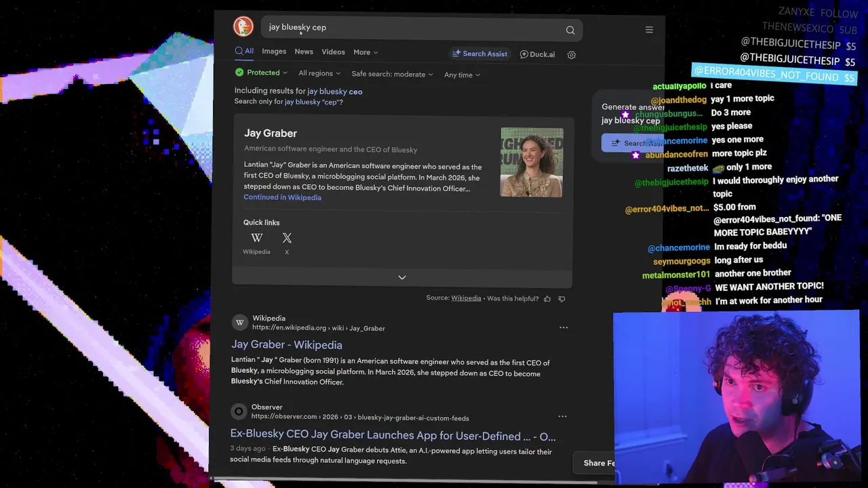Screen dimensions: 868x488
Task: Click '3 days ago' on Observer result
Action: pyautogui.click(x=248, y=449)
